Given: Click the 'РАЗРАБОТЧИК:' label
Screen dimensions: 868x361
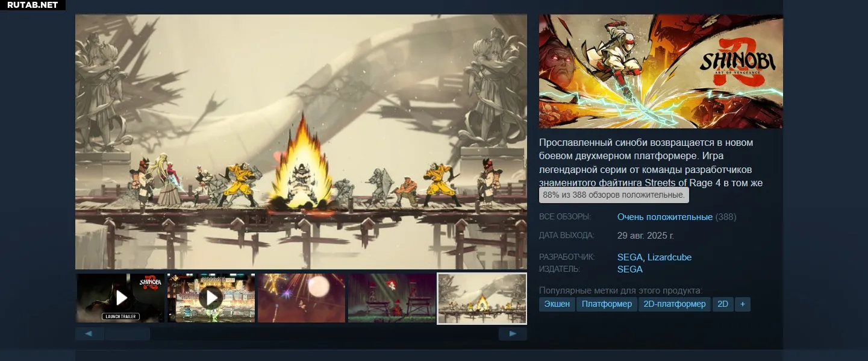Looking at the screenshot, I should [567, 257].
